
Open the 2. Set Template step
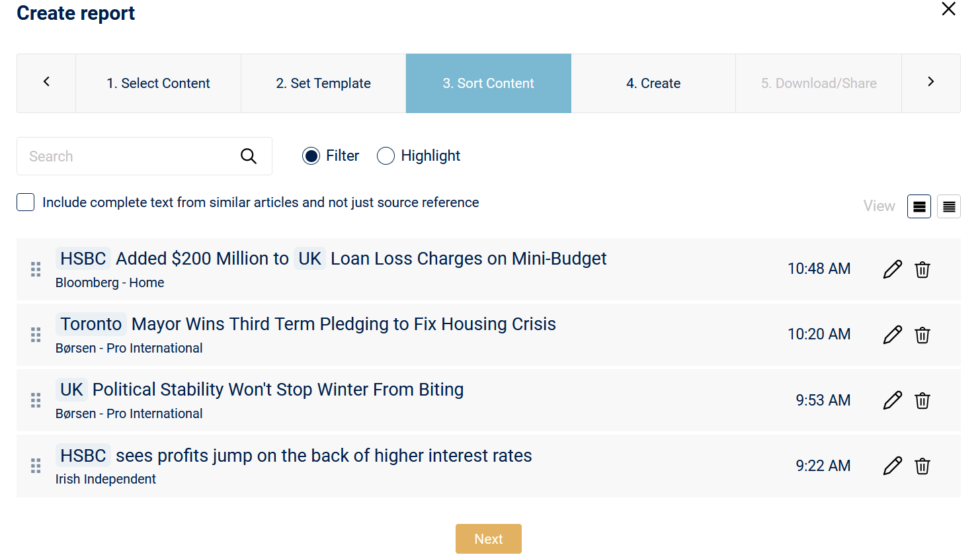[x=323, y=83]
